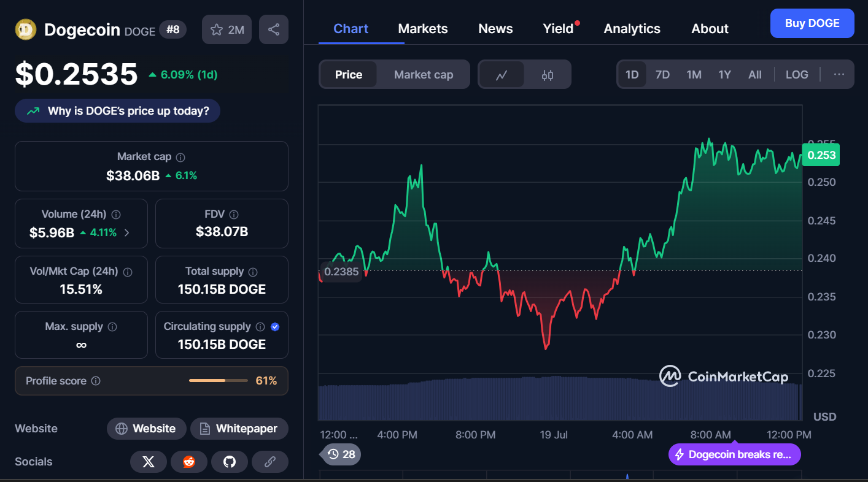Click the Circulating supply info icon
This screenshot has width=868, height=482.
tap(260, 327)
